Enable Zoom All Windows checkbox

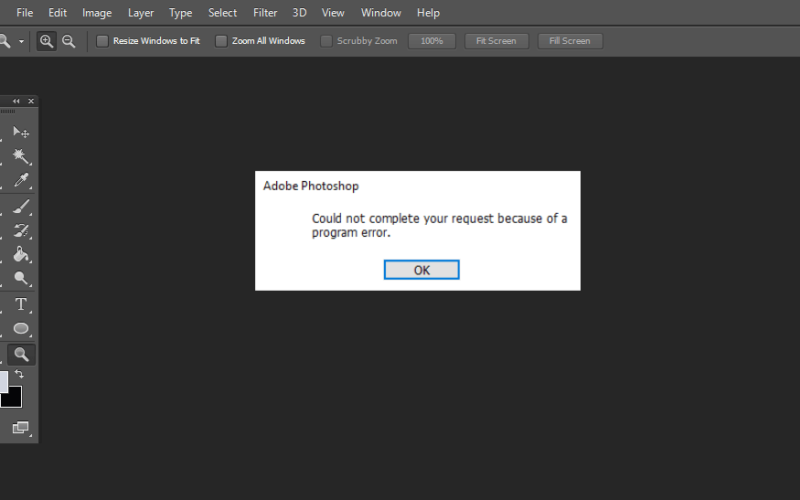221,41
